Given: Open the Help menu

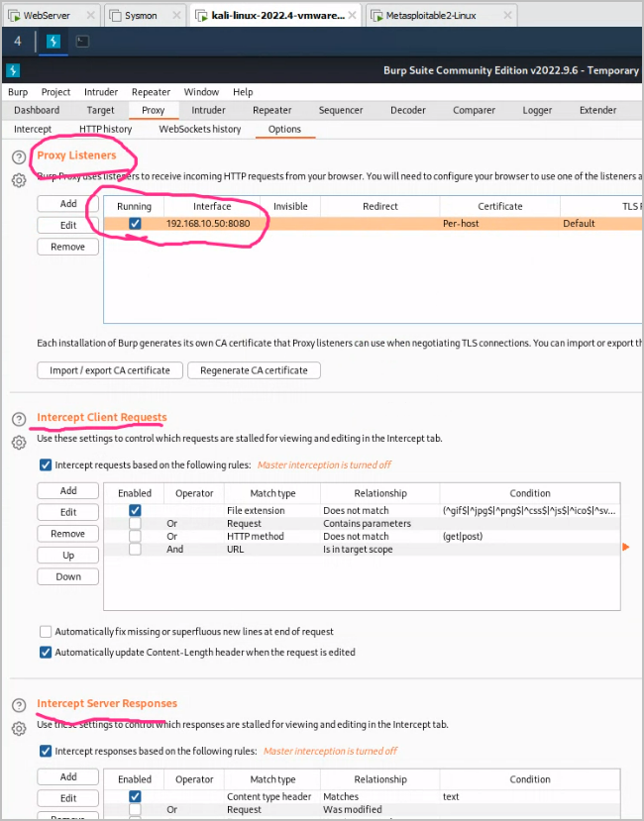Looking at the screenshot, I should [243, 92].
